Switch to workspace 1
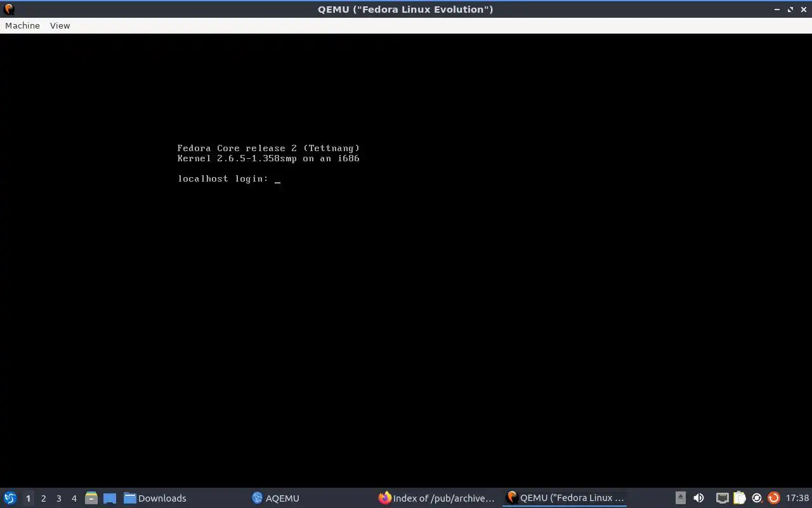 point(28,498)
